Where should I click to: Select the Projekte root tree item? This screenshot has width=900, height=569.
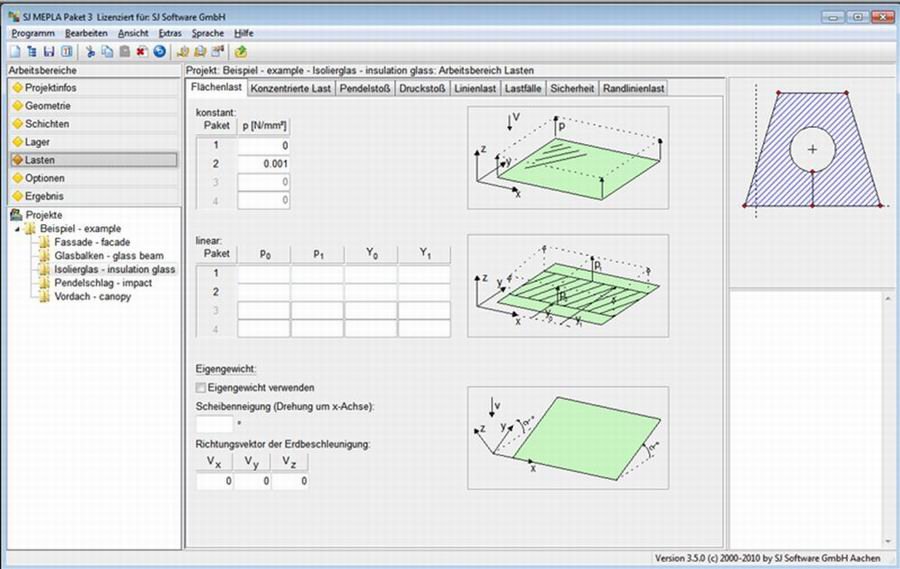click(x=44, y=215)
